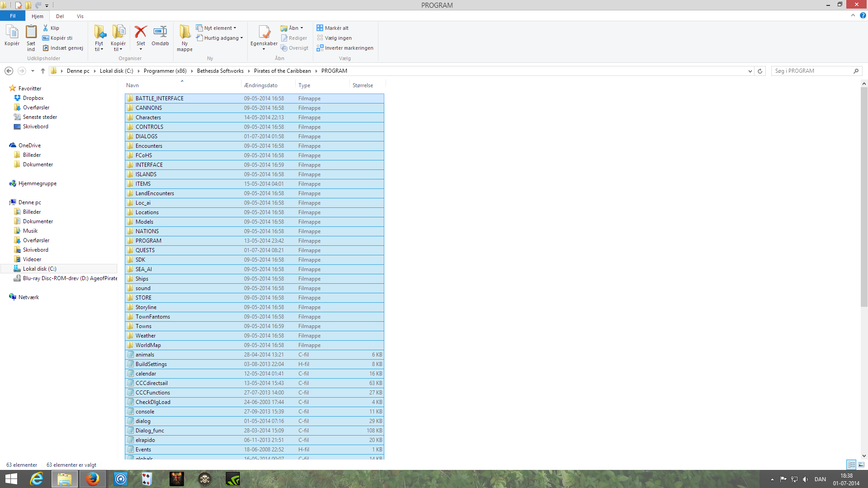Screen dimensions: 868x488
Task: Click the Klip (cut) scissors icon
Action: tap(46, 28)
